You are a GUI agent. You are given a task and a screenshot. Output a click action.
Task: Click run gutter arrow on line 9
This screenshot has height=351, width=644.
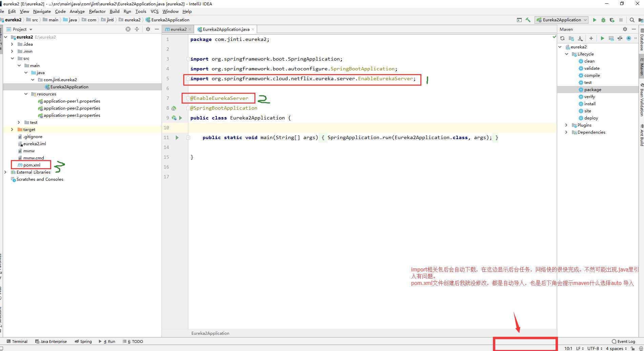(x=181, y=118)
